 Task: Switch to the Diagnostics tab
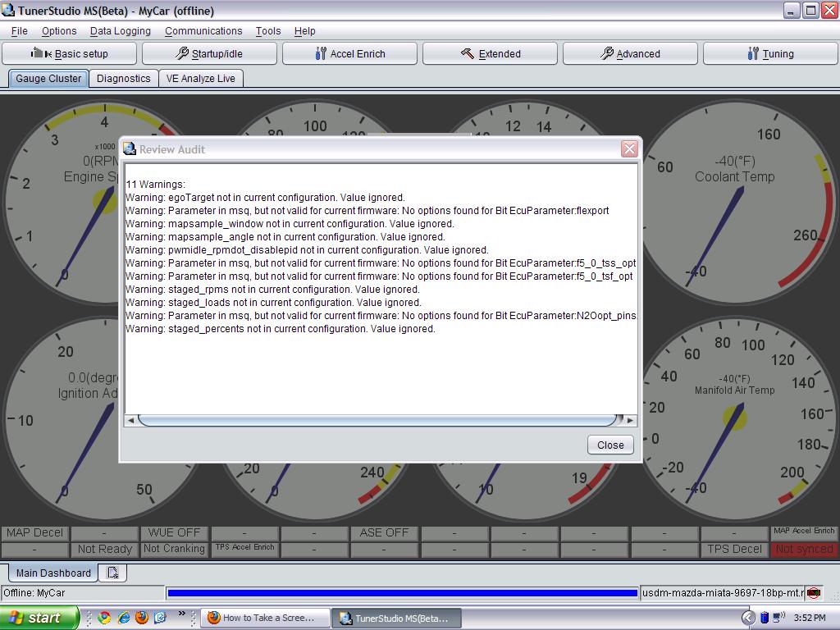pos(123,79)
